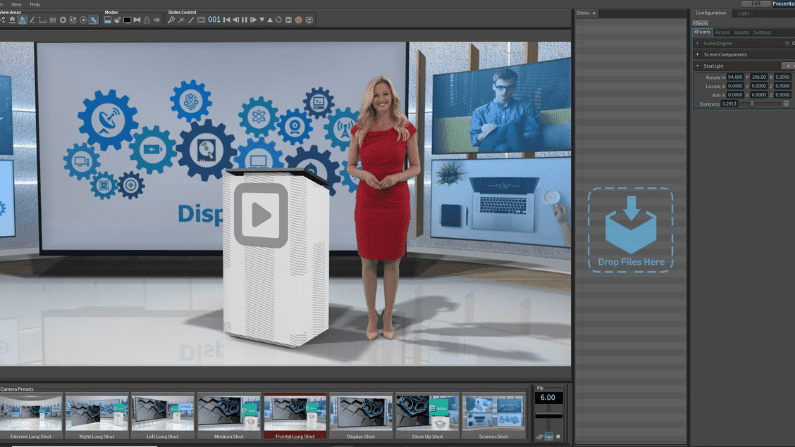Click the ring-shaped icon in View Areas
Image resolution: width=795 pixels, height=447 pixels.
[x=63, y=20]
